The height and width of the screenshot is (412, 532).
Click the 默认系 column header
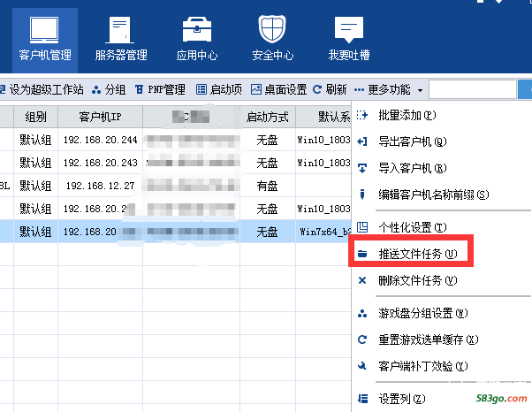(x=323, y=117)
